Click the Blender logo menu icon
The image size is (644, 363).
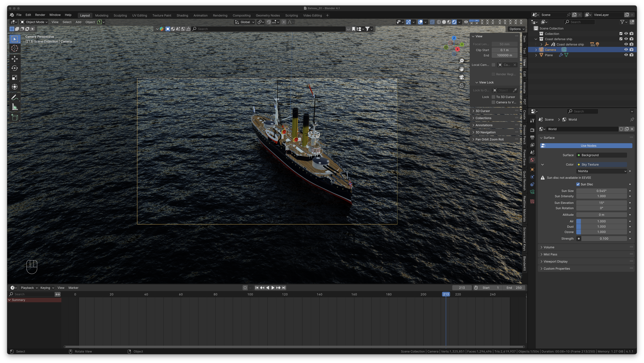pos(12,15)
